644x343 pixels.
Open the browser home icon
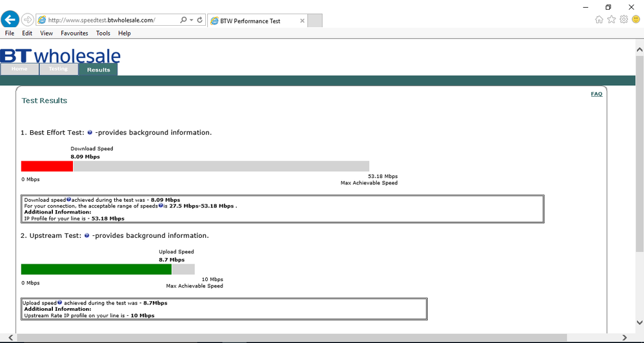(599, 19)
